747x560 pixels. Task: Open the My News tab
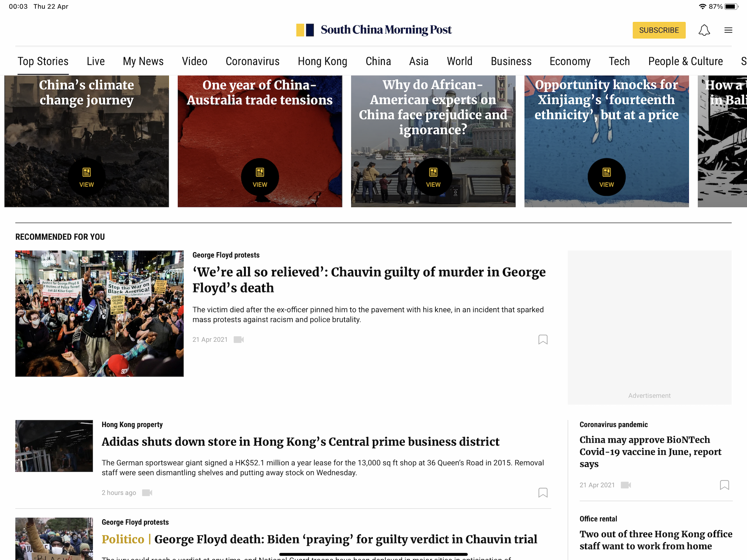coord(143,61)
